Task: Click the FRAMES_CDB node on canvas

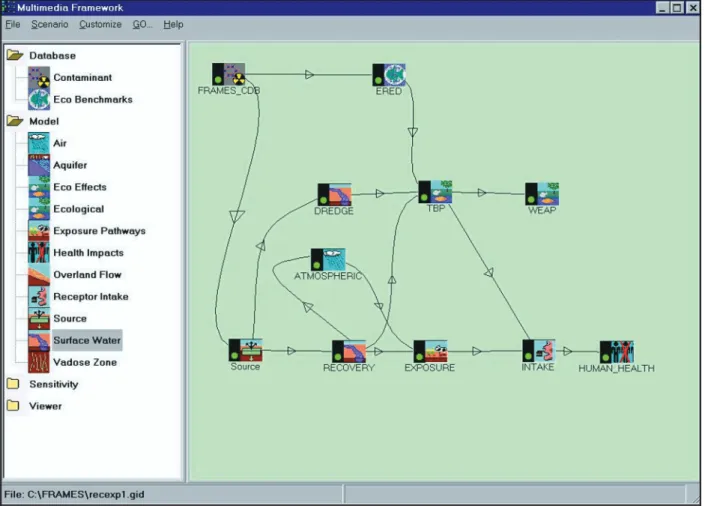Action: (x=228, y=74)
